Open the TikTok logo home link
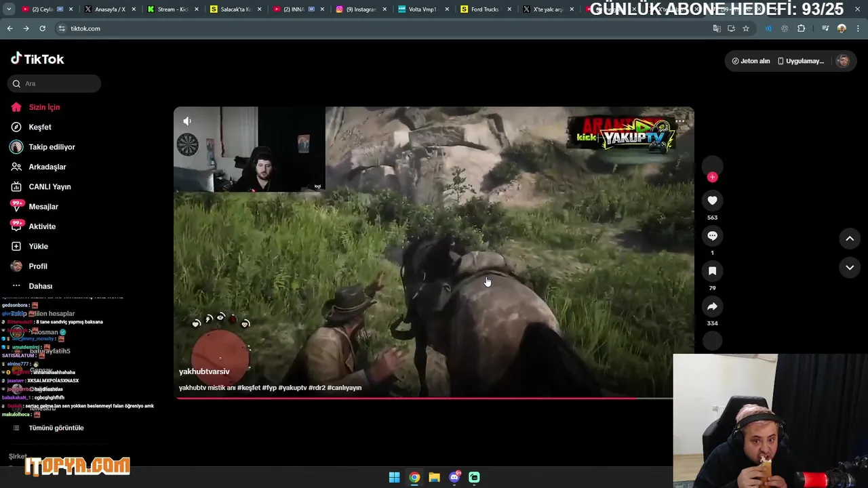The height and width of the screenshot is (488, 868). pyautogui.click(x=37, y=59)
